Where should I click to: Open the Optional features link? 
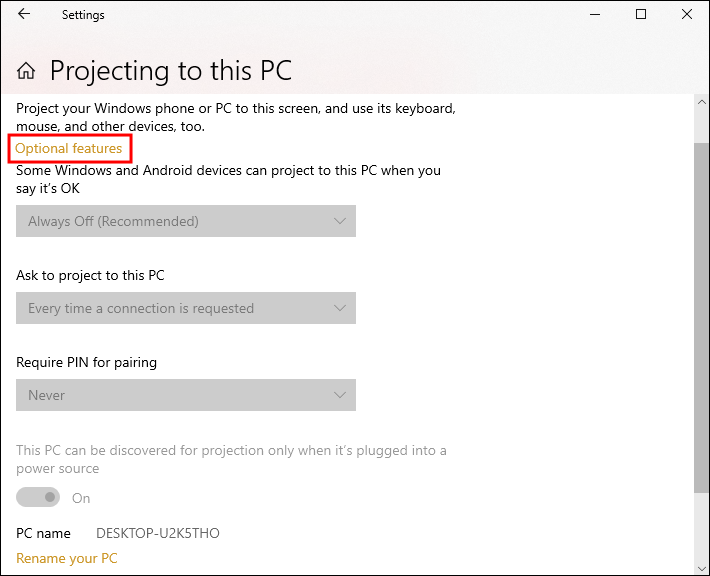[x=69, y=149]
